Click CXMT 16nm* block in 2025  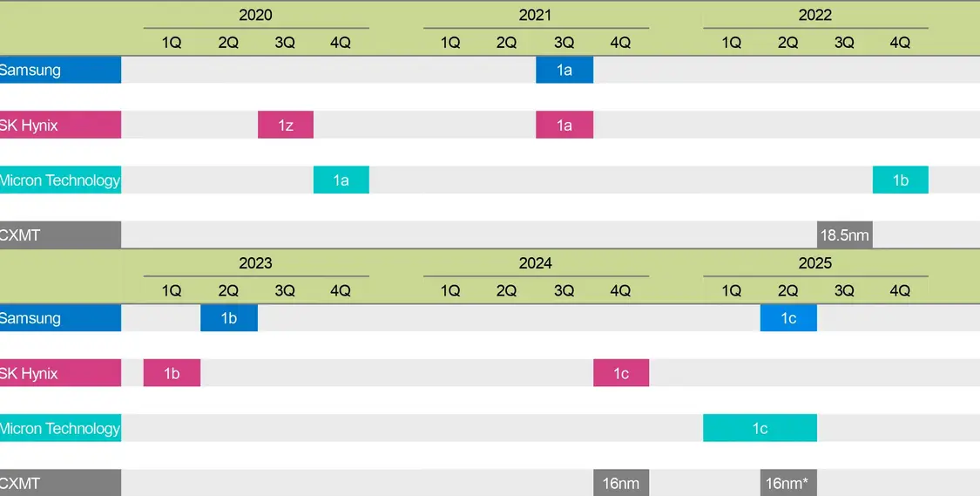(788, 483)
